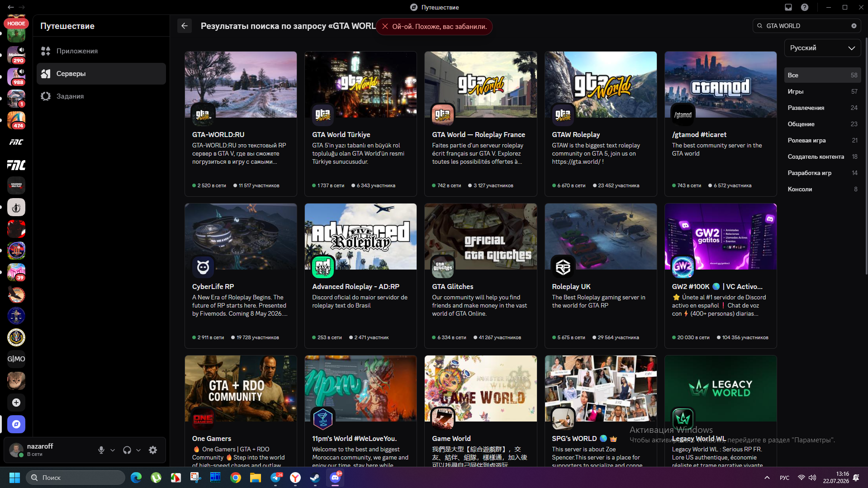The width and height of the screenshot is (868, 488).
Task: Filter results by Развлечения category
Action: [x=822, y=108]
